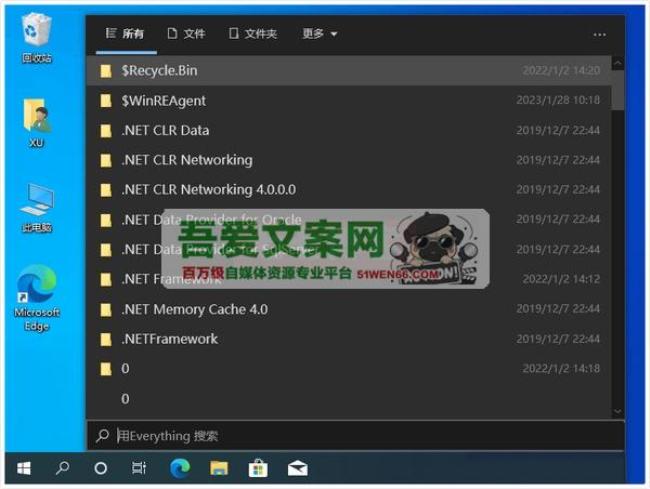The image size is (650, 489).
Task: Switch to the 文件 (Files) tab
Action: (186, 34)
